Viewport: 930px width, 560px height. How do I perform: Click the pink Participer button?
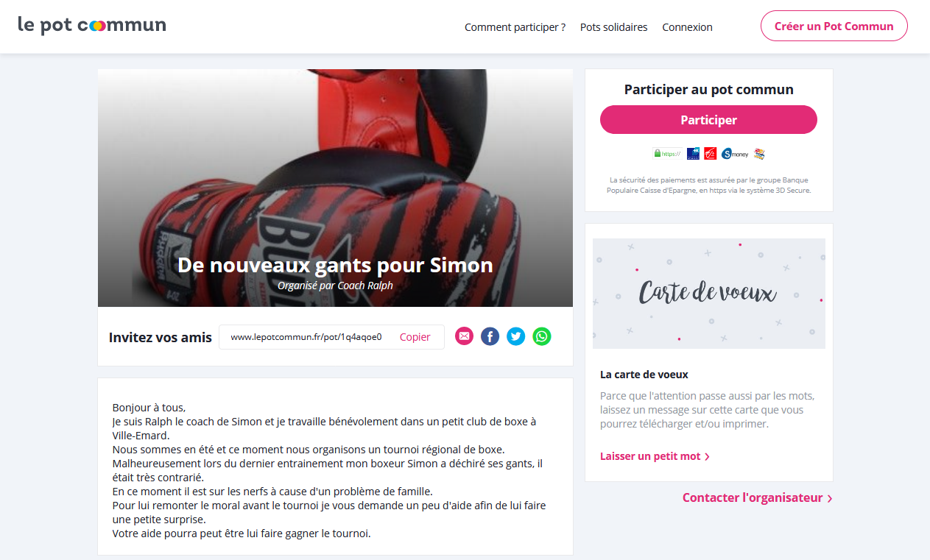point(708,120)
